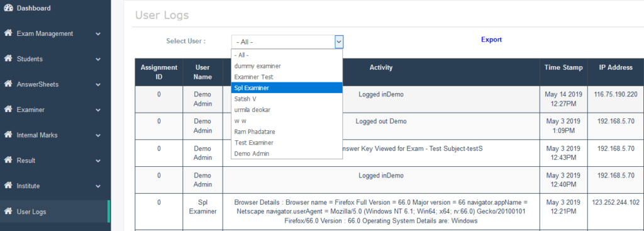Open Internal Marks sidebar menu
This screenshot has height=231, width=644.
point(55,135)
